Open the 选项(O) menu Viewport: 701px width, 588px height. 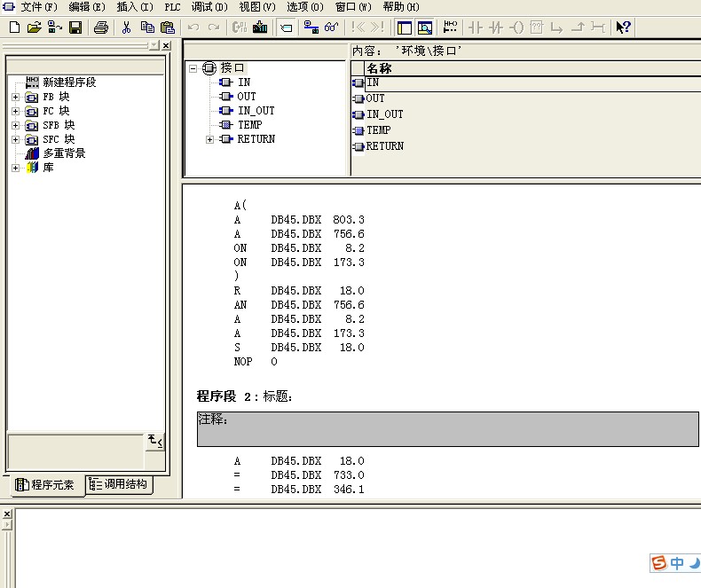(x=304, y=6)
